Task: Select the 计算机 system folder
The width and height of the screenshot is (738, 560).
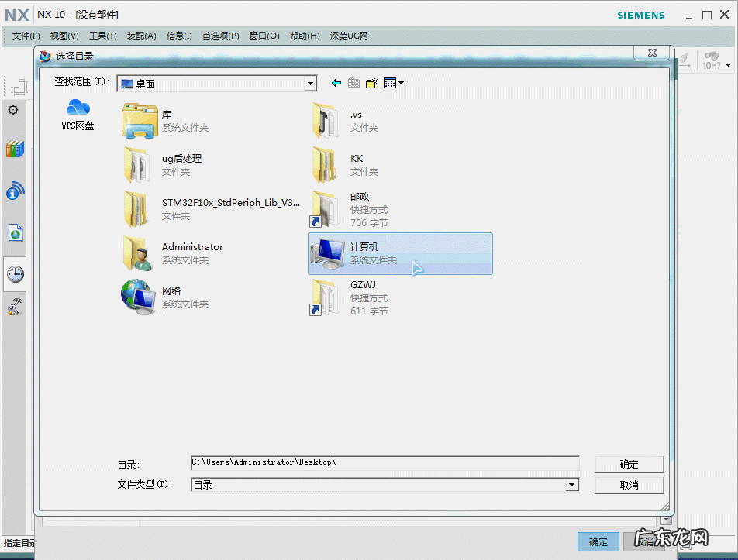Action: click(400, 253)
